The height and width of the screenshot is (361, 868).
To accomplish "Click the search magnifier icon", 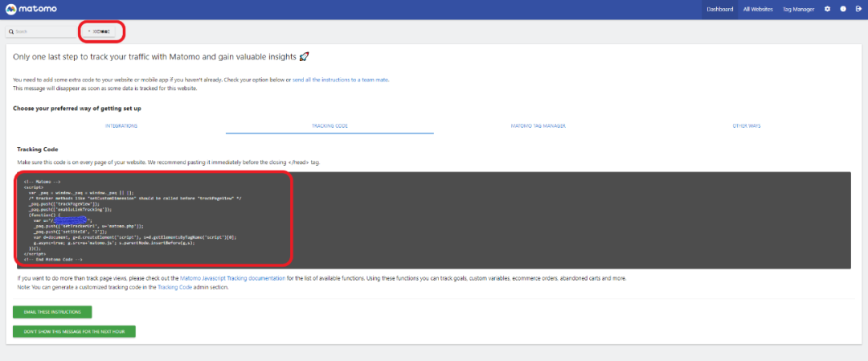I will [x=11, y=31].
